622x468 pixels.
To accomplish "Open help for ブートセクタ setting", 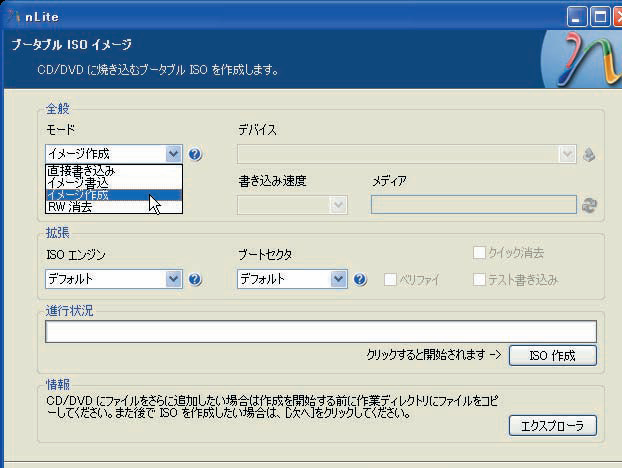I will 360,279.
